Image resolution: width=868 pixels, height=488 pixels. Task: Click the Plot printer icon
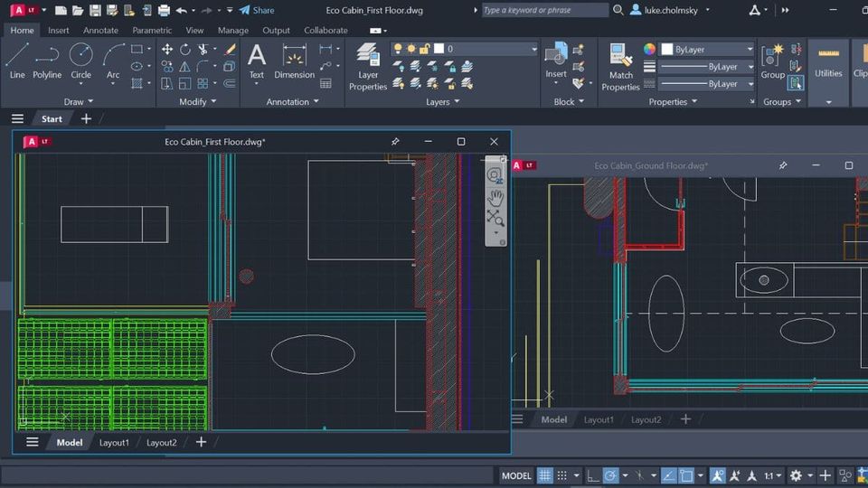click(x=164, y=10)
